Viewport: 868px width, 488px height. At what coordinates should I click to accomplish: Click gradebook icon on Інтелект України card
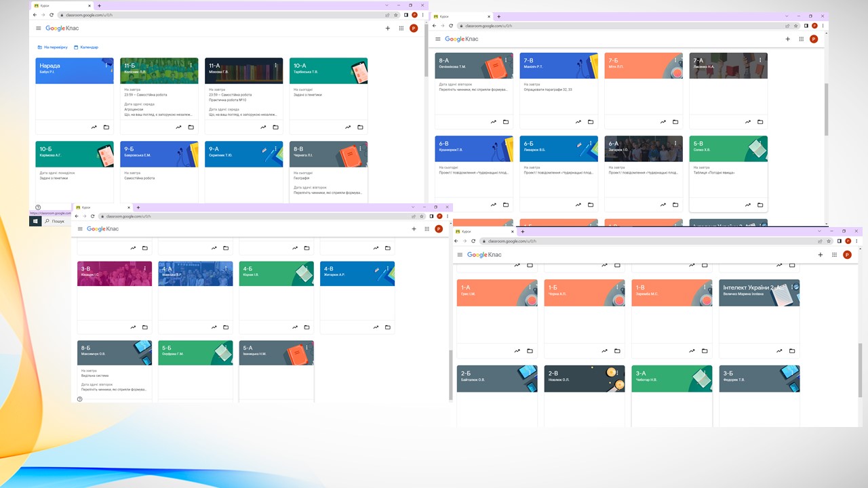tap(779, 351)
